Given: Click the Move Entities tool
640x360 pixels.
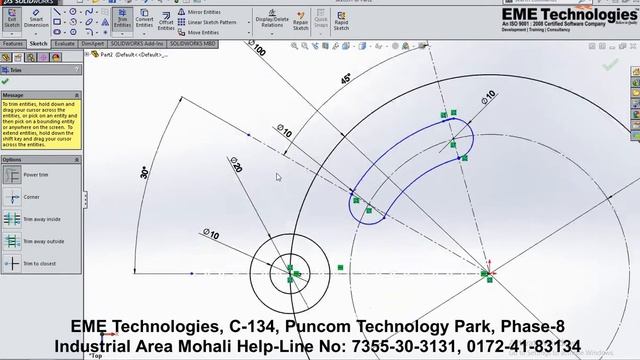Looking at the screenshot, I should point(199,32).
